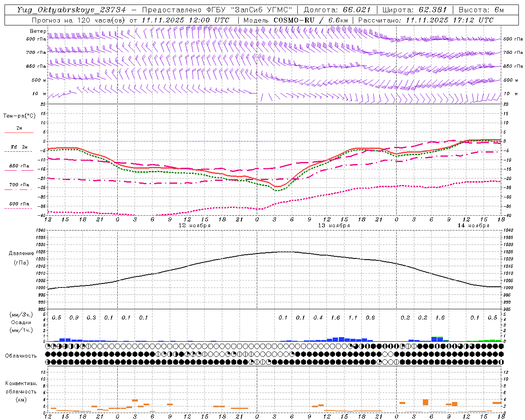
Task: Select the Рассчитано: 11.11.2025 17:12 UTC timestamp
Action: (x=426, y=20)
